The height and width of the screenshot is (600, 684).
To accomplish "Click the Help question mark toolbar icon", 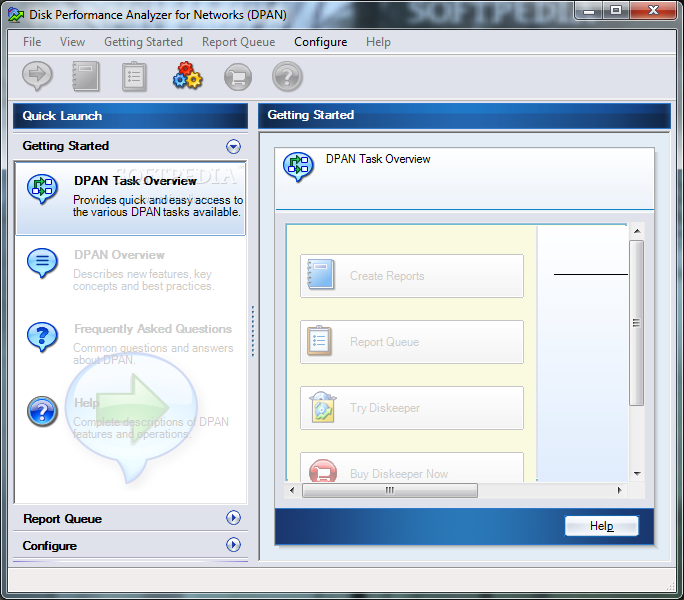I will [x=287, y=77].
